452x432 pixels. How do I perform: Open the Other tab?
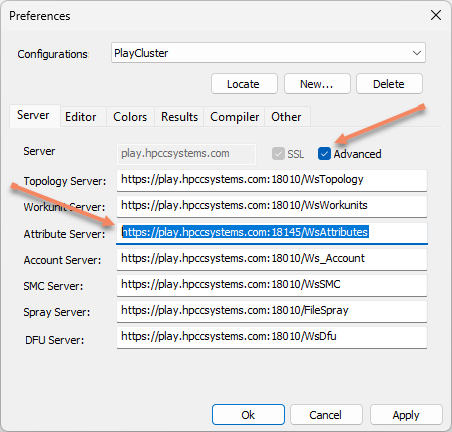287,117
